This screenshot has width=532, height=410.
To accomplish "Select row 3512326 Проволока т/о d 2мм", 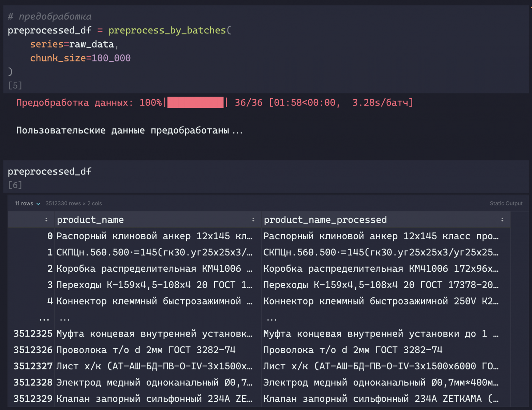I will (x=259, y=350).
